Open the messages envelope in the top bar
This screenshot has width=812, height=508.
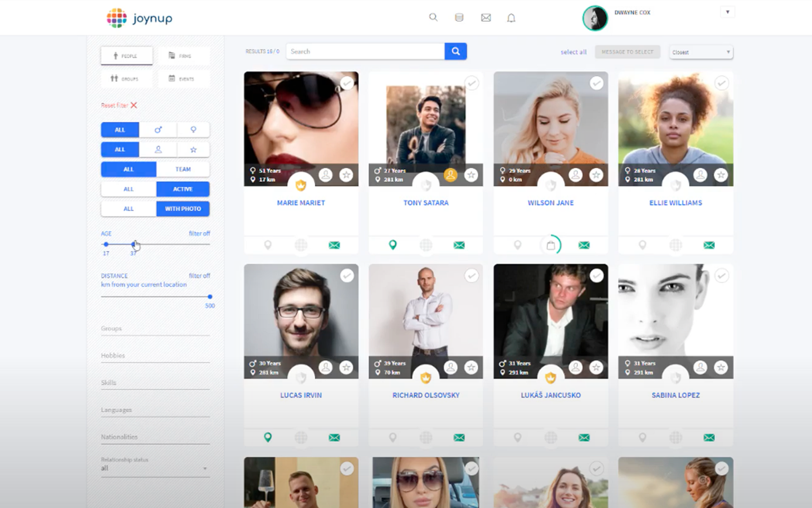click(x=486, y=17)
